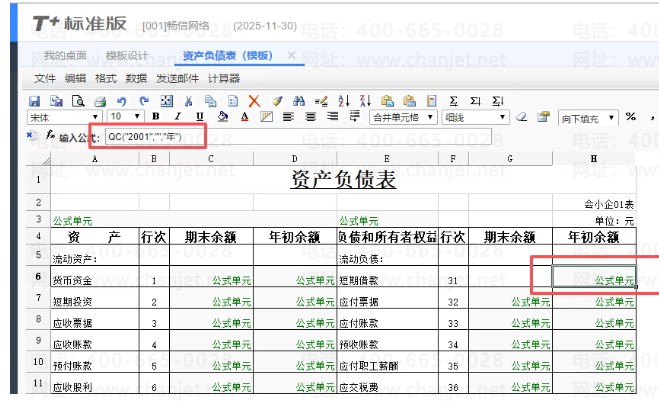
Task: Click the 货币资金 cell
Action: (x=95, y=277)
